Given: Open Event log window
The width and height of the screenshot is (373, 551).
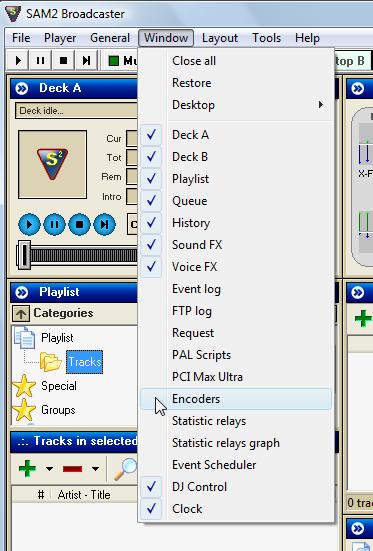Looking at the screenshot, I should tap(236, 289).
